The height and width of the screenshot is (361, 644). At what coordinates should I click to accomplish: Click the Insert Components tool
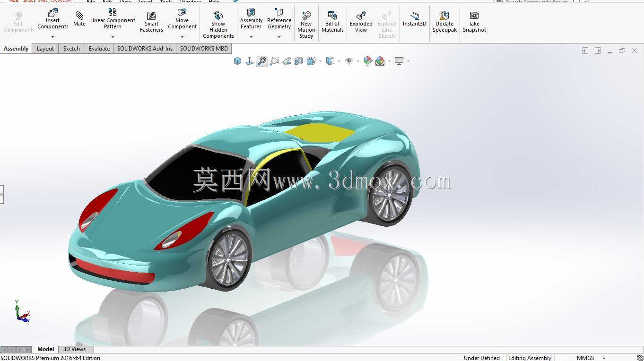tap(53, 19)
